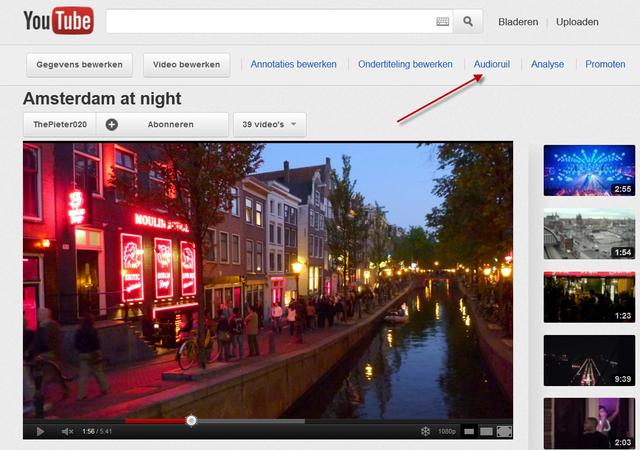Click the snowflake icon in player controls
Viewport: 640px width, 450px height.
point(425,431)
